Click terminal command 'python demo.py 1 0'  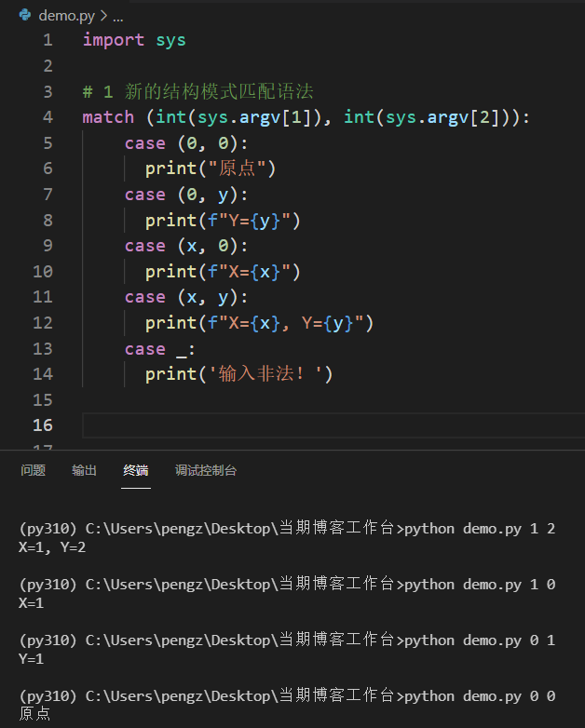[480, 585]
